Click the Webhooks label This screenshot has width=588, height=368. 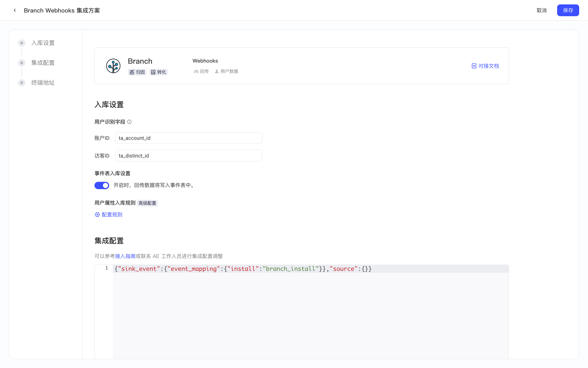pos(205,61)
